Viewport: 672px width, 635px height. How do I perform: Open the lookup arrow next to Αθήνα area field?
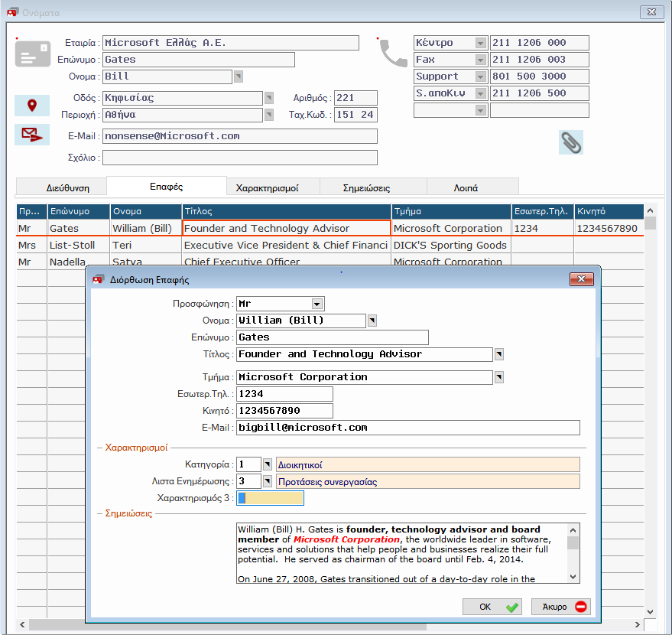click(x=268, y=115)
